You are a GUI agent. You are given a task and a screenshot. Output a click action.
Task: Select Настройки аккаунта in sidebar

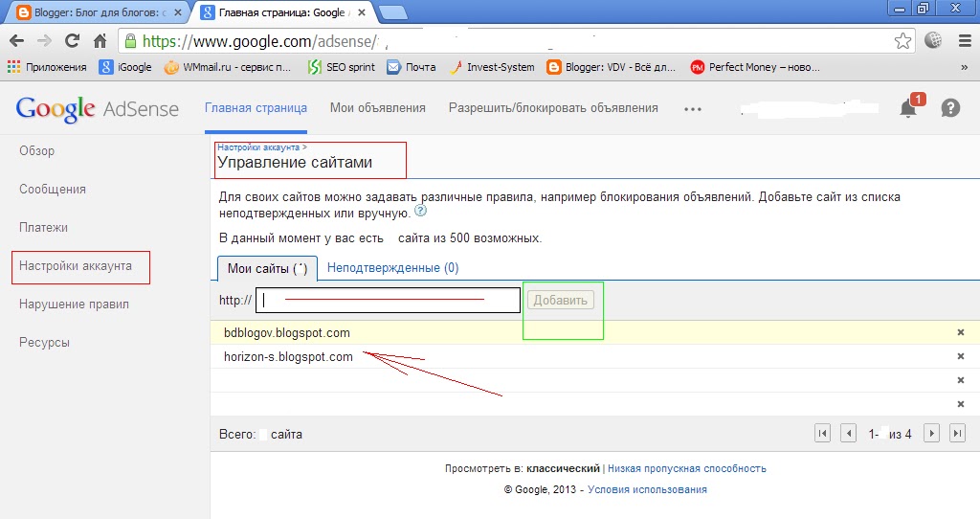75,266
